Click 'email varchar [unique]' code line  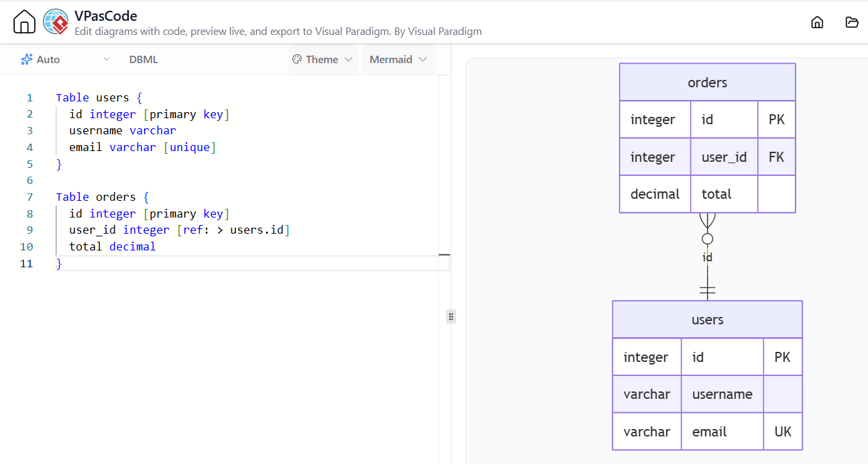coord(143,147)
